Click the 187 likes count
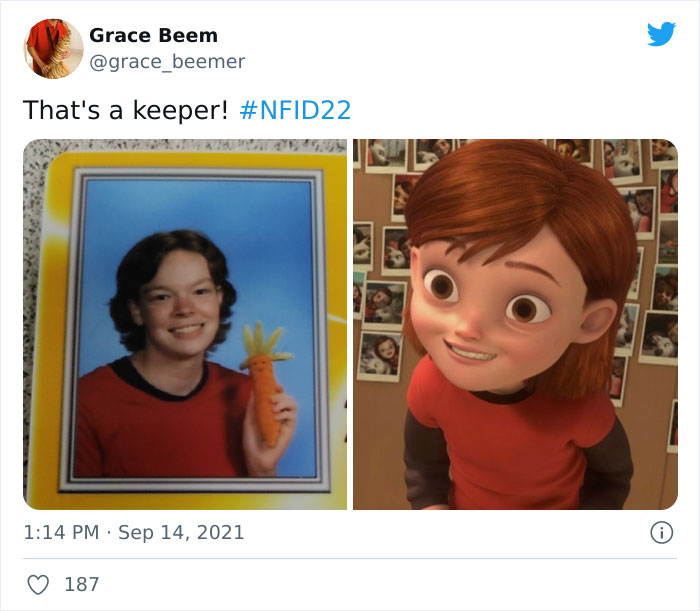700x611 pixels. pyautogui.click(x=82, y=584)
